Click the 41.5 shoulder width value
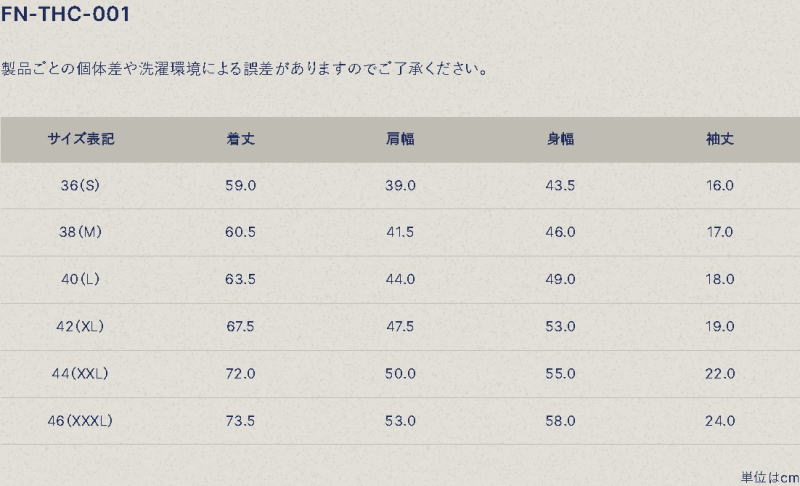This screenshot has width=800, height=486. (400, 232)
